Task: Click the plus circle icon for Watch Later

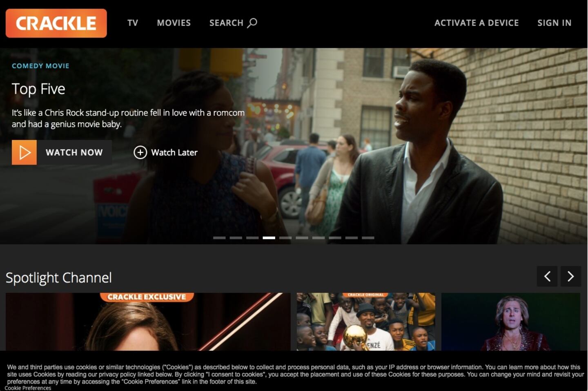Action: [140, 152]
